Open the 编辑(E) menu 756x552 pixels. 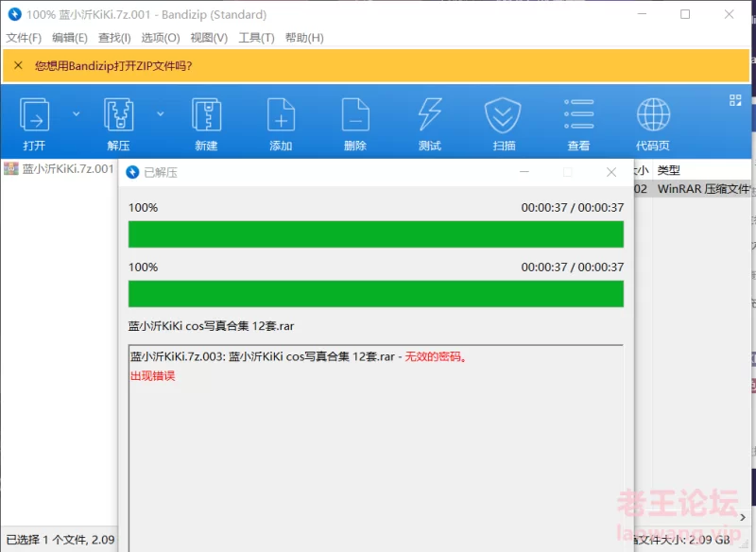coord(70,38)
